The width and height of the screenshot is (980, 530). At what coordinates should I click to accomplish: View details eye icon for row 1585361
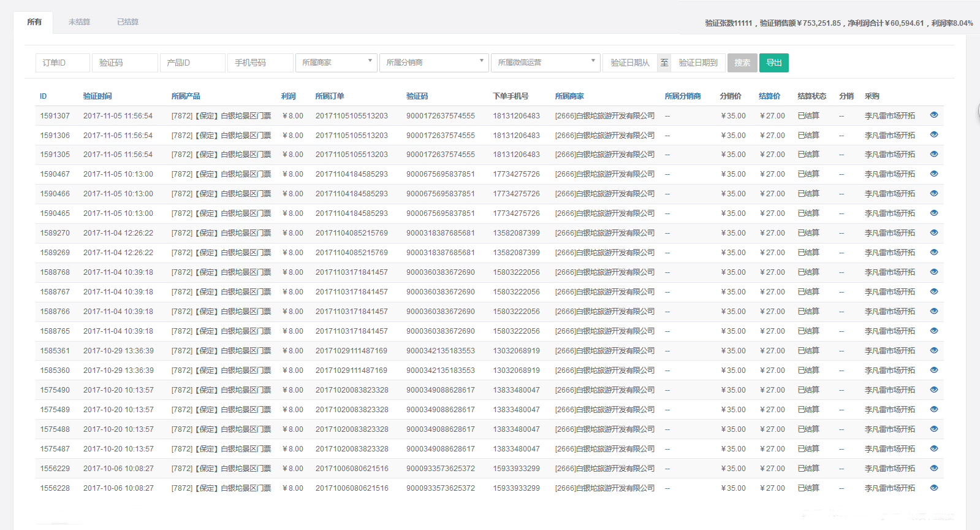(x=934, y=350)
